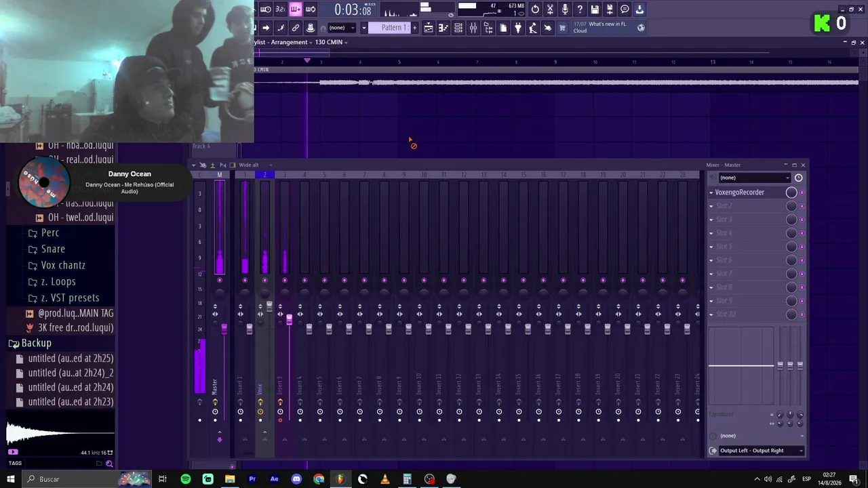Image resolution: width=868 pixels, height=488 pixels.
Task: Click the Windows Start button
Action: [x=11, y=479]
